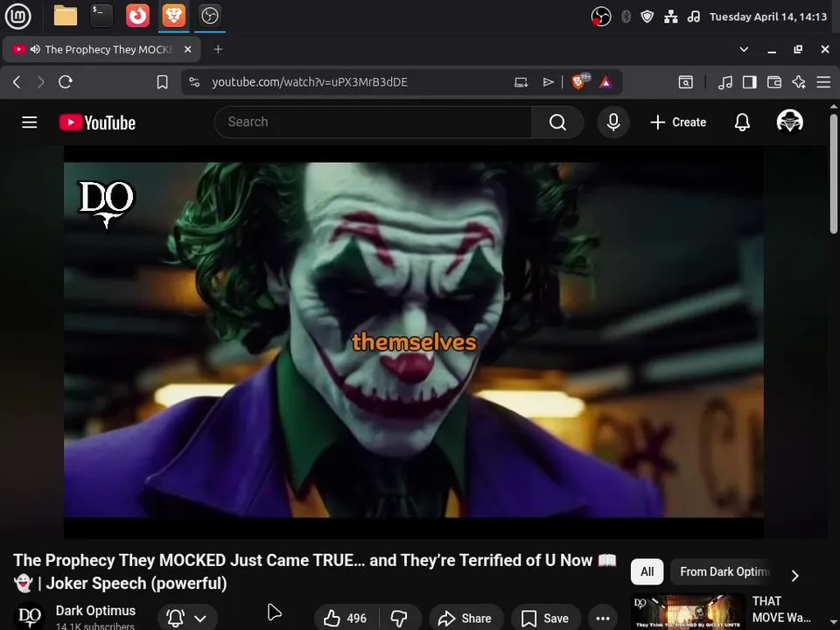Open the Bluetooth tray icon

tap(626, 17)
